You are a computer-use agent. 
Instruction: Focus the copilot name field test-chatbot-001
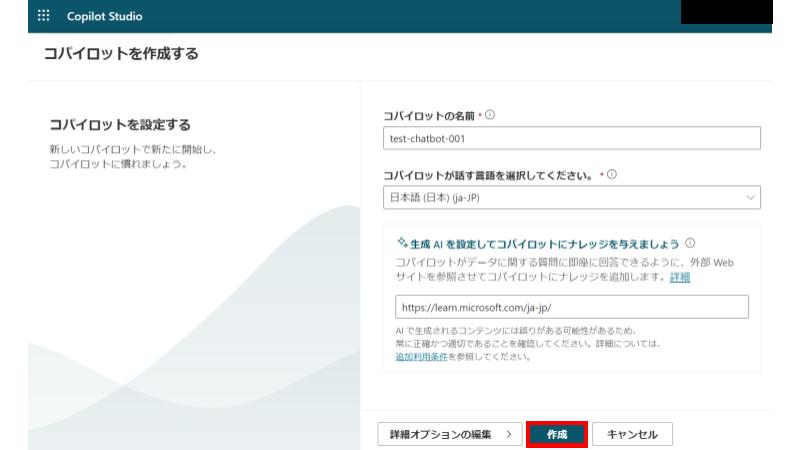(x=571, y=138)
